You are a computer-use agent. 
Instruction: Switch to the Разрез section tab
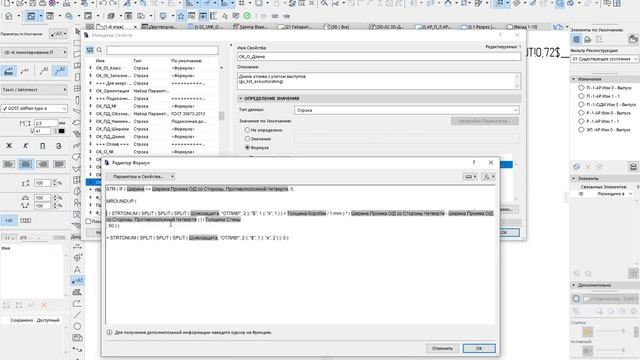click(x=479, y=27)
